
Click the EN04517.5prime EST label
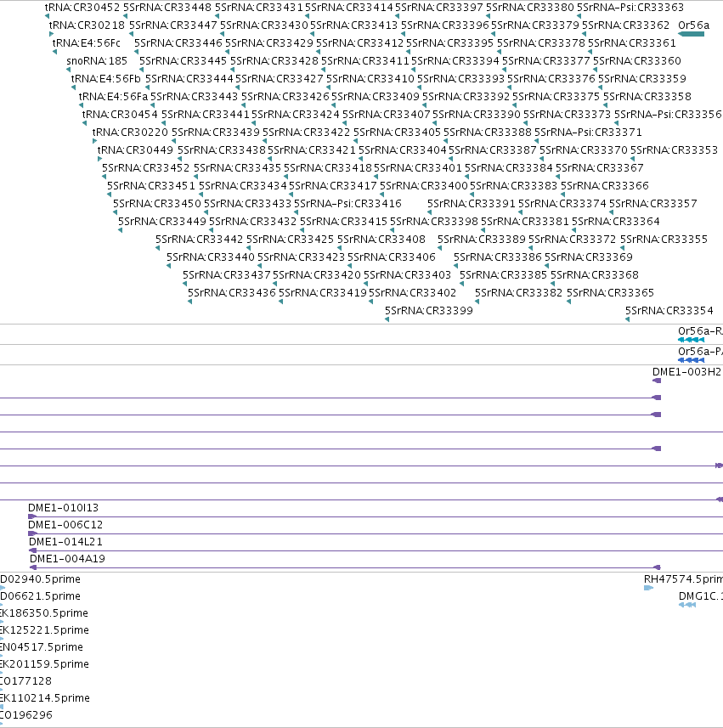42,647
